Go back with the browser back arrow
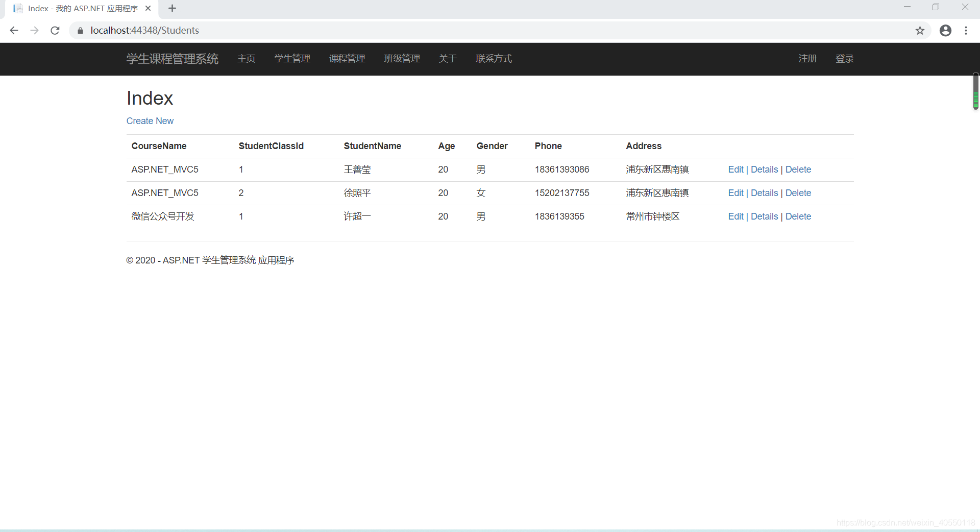 tap(14, 31)
